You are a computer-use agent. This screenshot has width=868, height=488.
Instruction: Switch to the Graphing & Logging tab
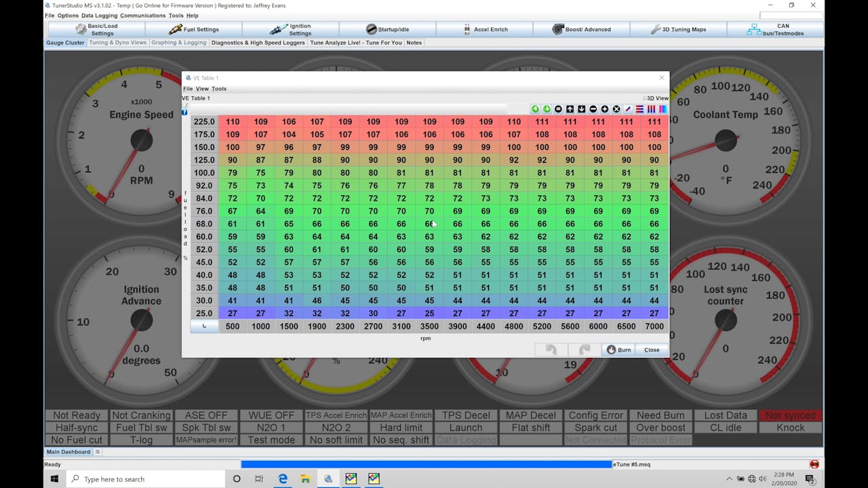tap(178, 42)
